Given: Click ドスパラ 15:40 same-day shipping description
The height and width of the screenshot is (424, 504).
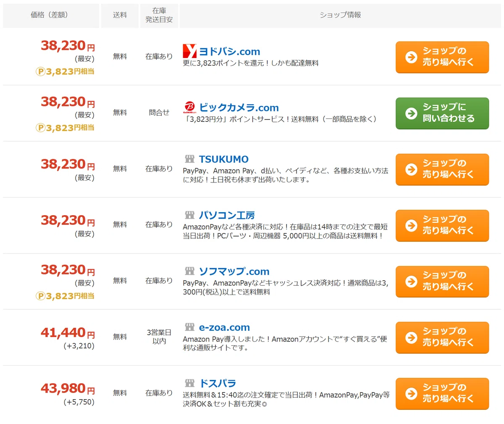Looking at the screenshot, I should [286, 399].
